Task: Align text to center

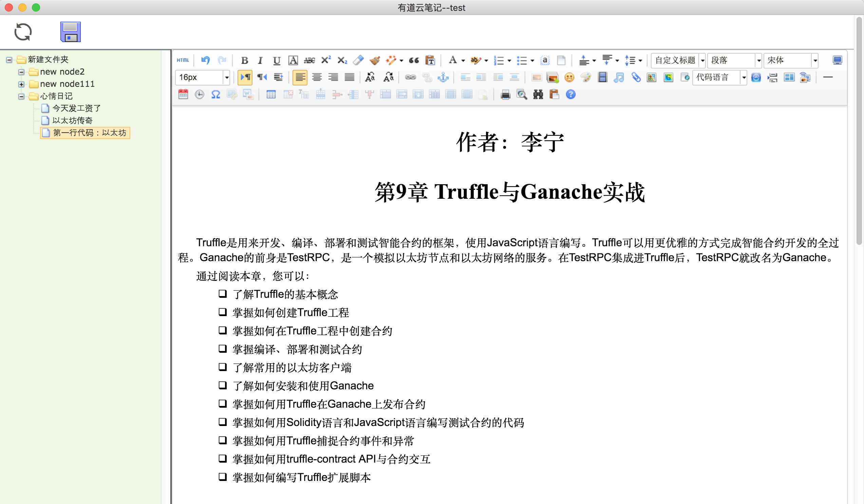Action: pyautogui.click(x=317, y=77)
